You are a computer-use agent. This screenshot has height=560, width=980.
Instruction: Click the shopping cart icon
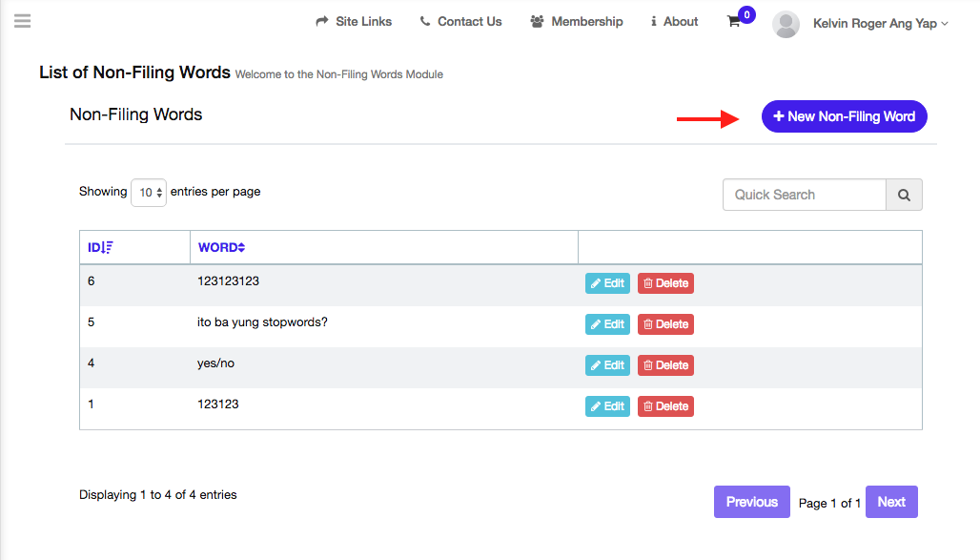[733, 22]
